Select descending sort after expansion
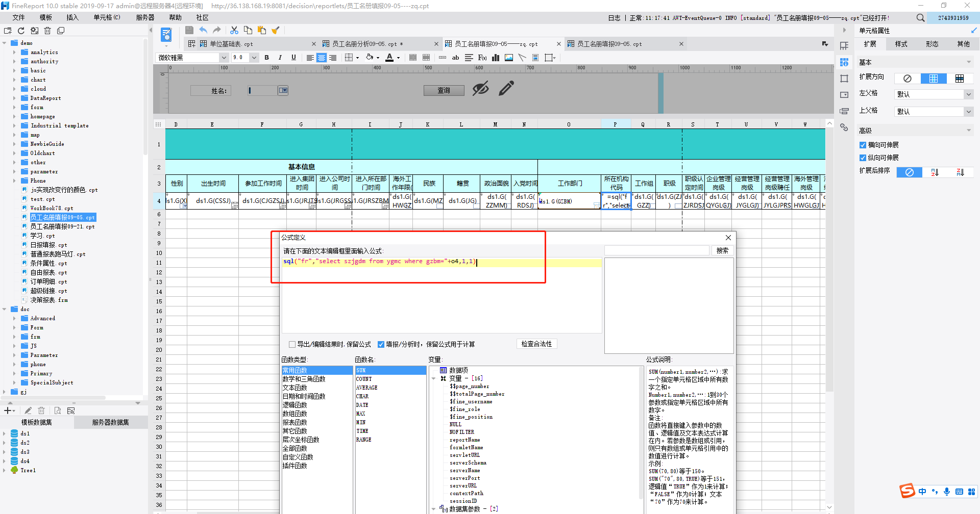 tap(960, 172)
